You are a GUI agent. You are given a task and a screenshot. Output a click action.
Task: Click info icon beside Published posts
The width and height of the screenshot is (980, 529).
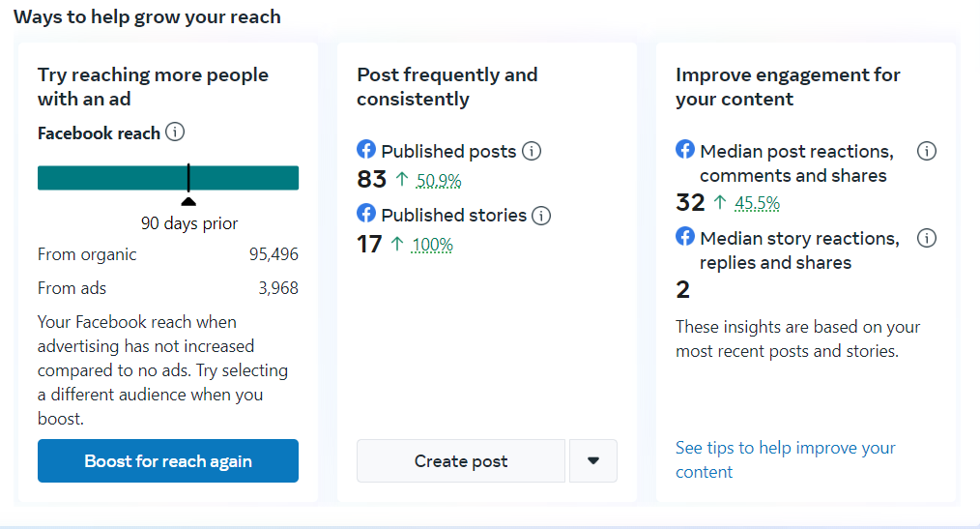point(532,151)
